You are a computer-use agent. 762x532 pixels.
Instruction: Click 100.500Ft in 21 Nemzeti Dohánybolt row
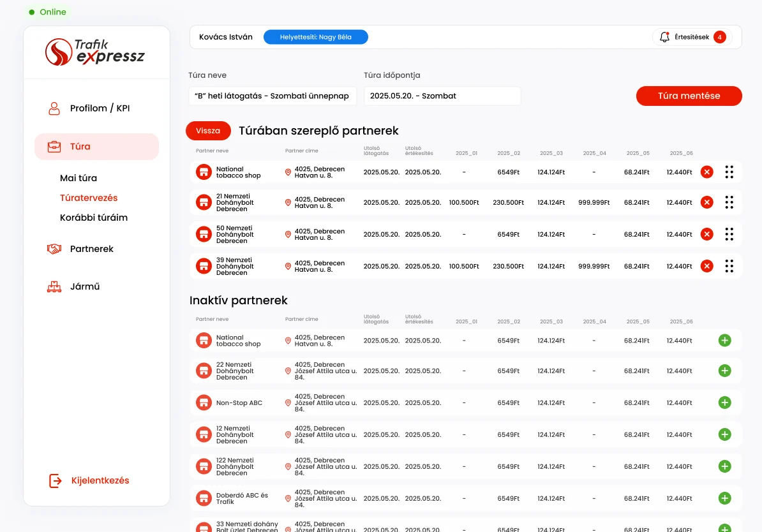click(x=464, y=203)
